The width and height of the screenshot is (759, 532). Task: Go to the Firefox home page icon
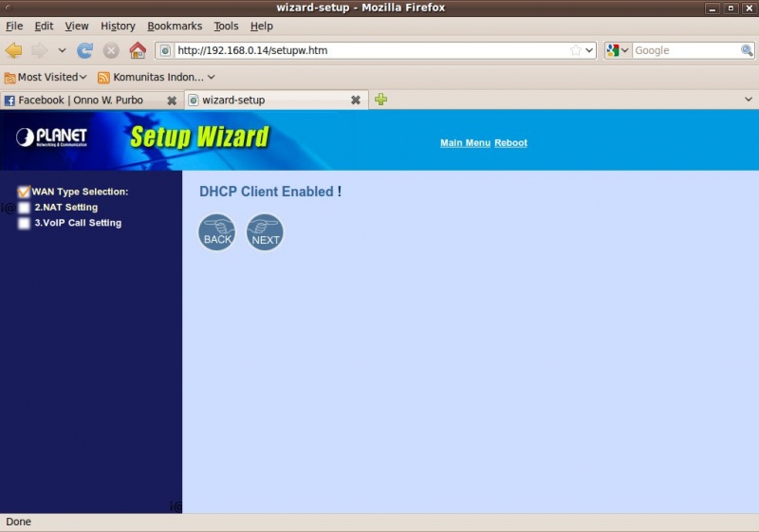[138, 50]
